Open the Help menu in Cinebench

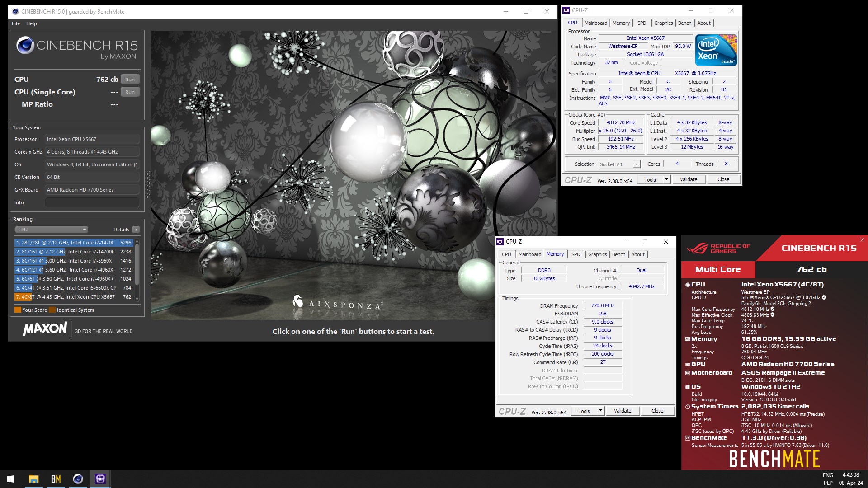[32, 23]
